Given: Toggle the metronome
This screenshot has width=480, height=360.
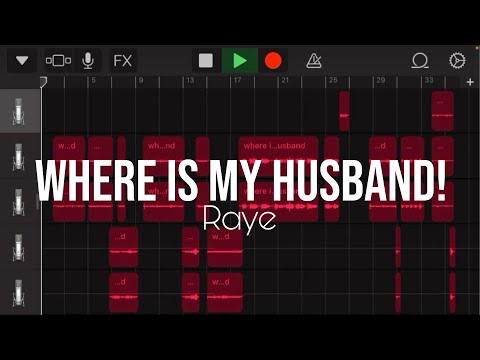Looking at the screenshot, I should point(314,61).
